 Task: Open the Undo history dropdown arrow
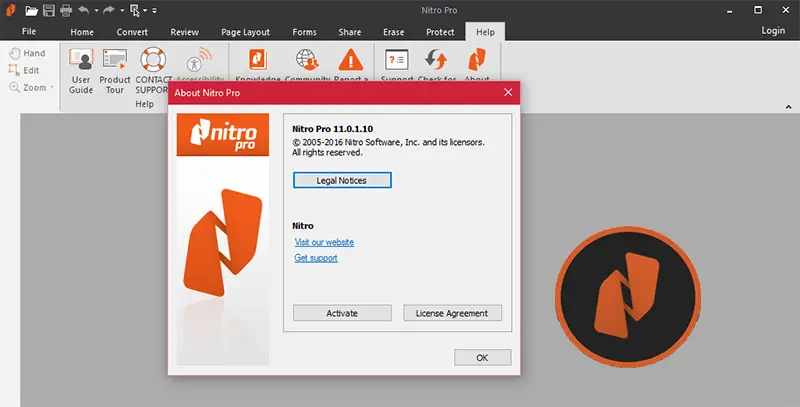tap(96, 11)
